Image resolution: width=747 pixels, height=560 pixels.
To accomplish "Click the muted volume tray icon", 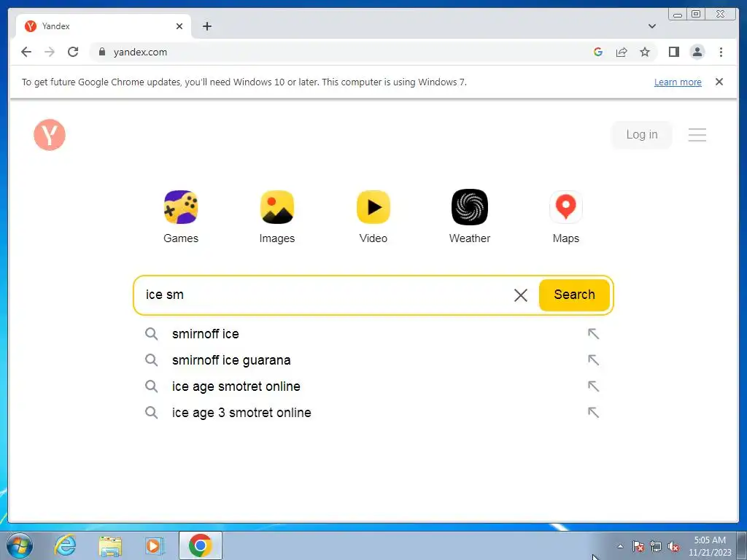I will coord(673,546).
